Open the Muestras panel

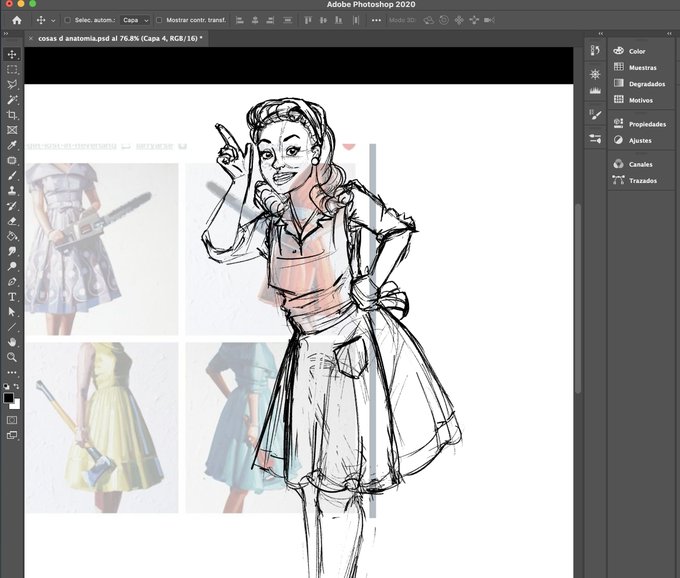click(x=641, y=68)
